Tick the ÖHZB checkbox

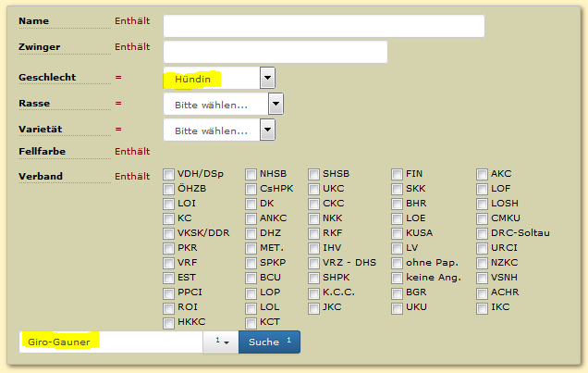(x=169, y=189)
